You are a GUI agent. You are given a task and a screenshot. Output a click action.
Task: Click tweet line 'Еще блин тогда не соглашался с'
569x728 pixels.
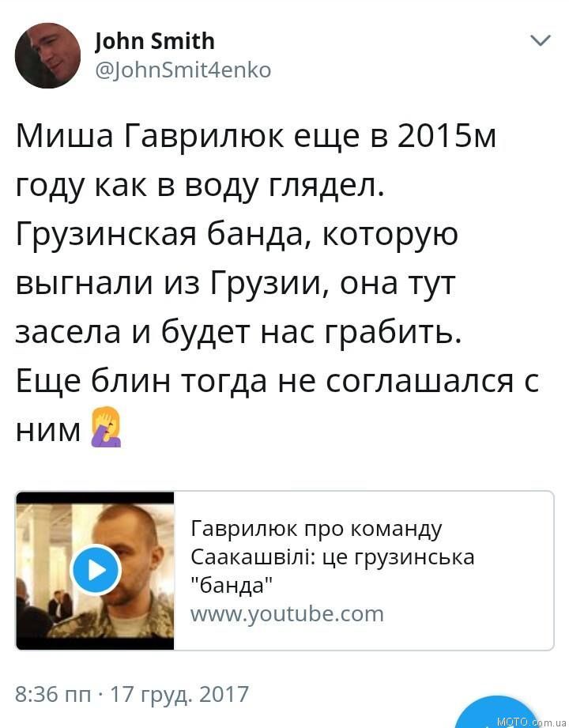point(277,382)
